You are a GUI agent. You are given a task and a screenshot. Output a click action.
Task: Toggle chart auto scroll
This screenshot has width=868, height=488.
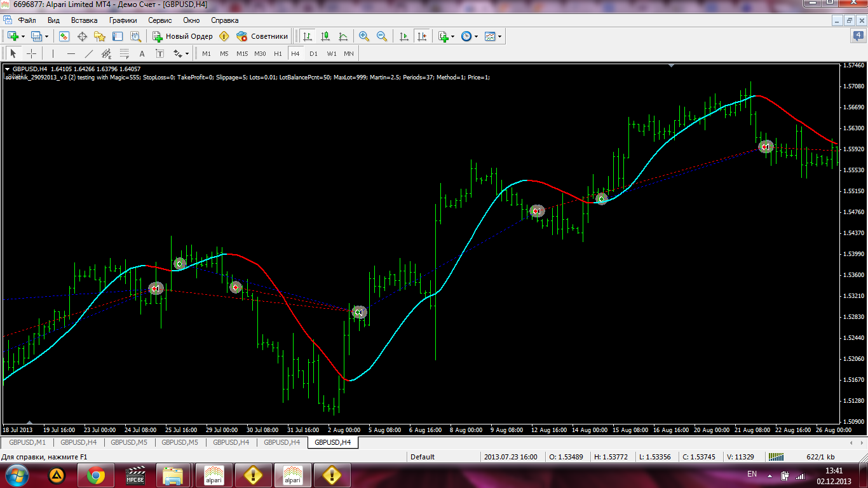click(x=404, y=36)
